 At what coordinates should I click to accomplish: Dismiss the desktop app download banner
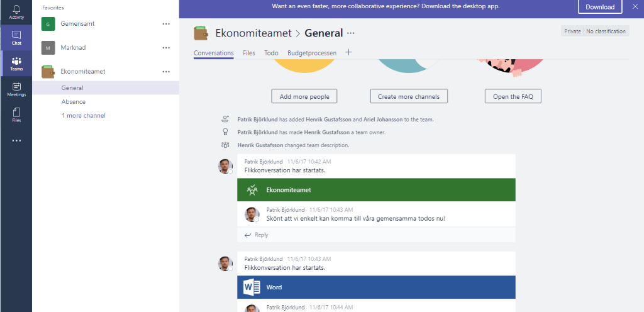click(x=635, y=7)
